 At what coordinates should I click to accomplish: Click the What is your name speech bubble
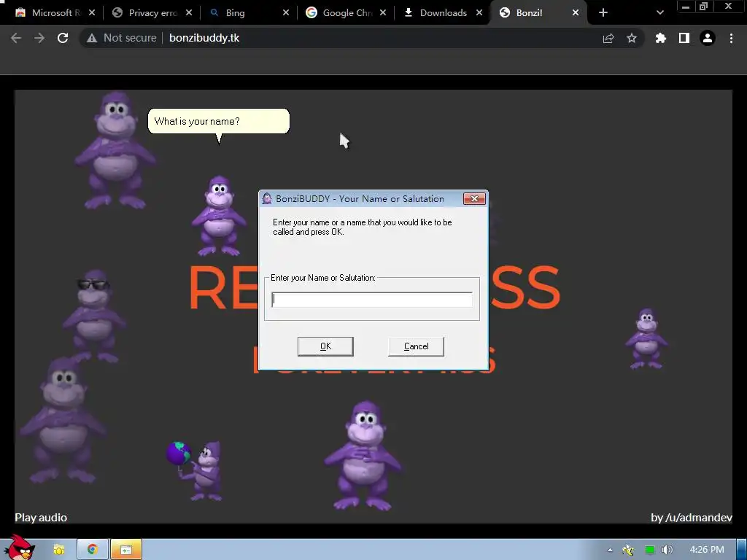coord(219,122)
